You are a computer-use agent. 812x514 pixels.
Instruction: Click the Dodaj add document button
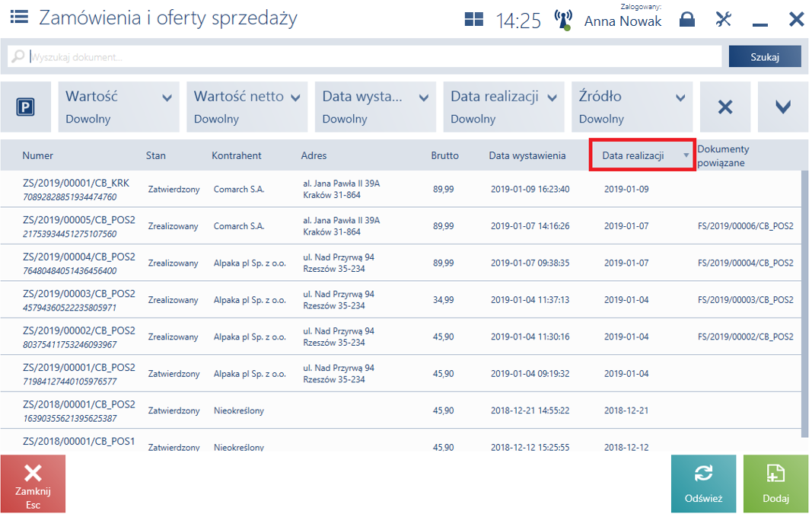(x=775, y=484)
